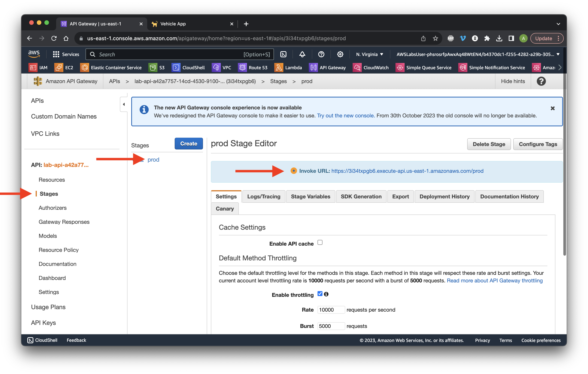Dismiss the new console info banner

tap(553, 108)
